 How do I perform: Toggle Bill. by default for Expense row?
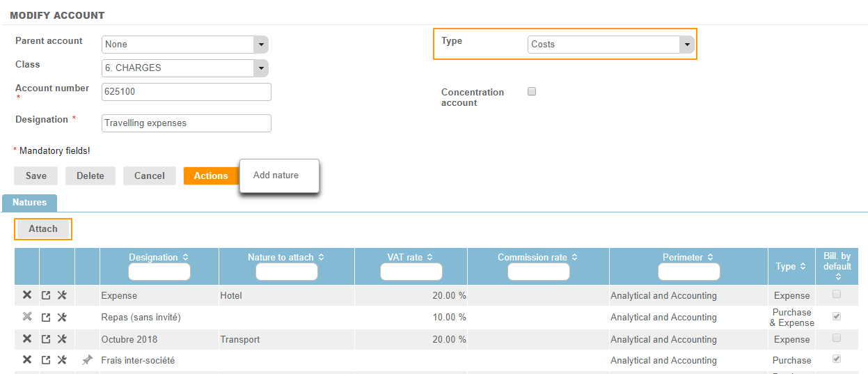837,295
